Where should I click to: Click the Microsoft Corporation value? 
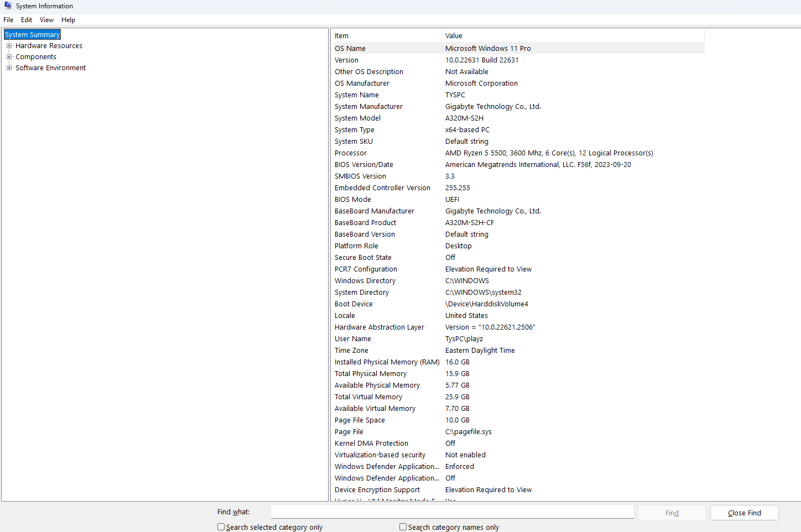481,84
